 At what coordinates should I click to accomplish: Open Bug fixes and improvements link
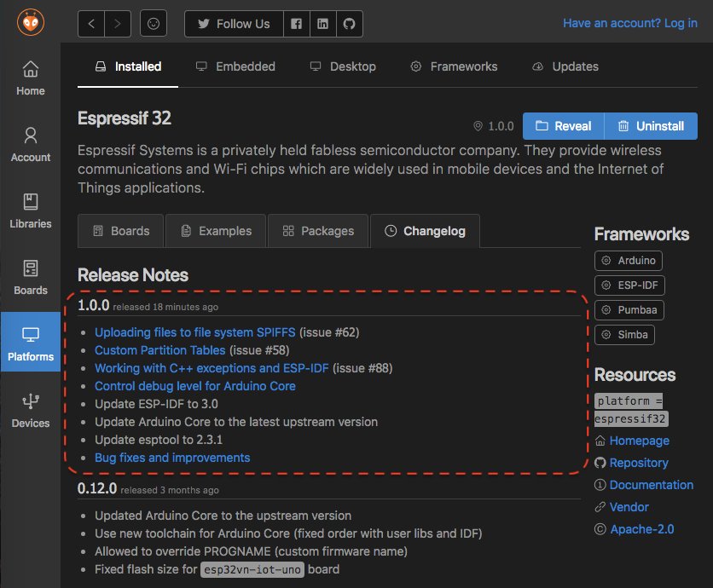click(x=172, y=458)
